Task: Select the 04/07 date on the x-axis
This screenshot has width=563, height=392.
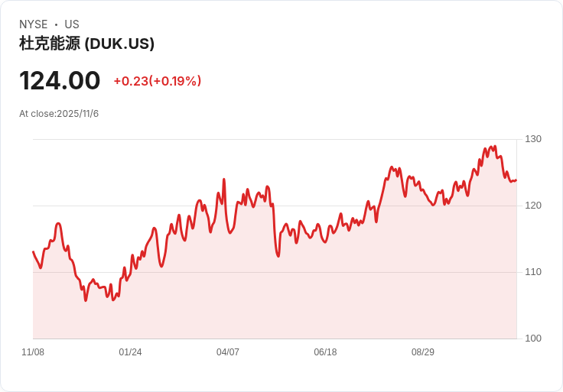Action: pos(228,352)
